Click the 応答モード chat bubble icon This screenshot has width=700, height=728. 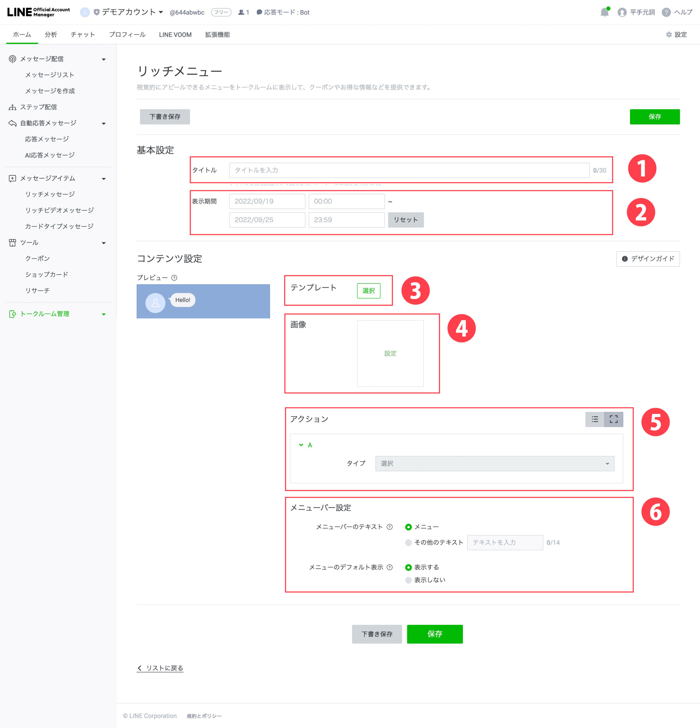(259, 12)
